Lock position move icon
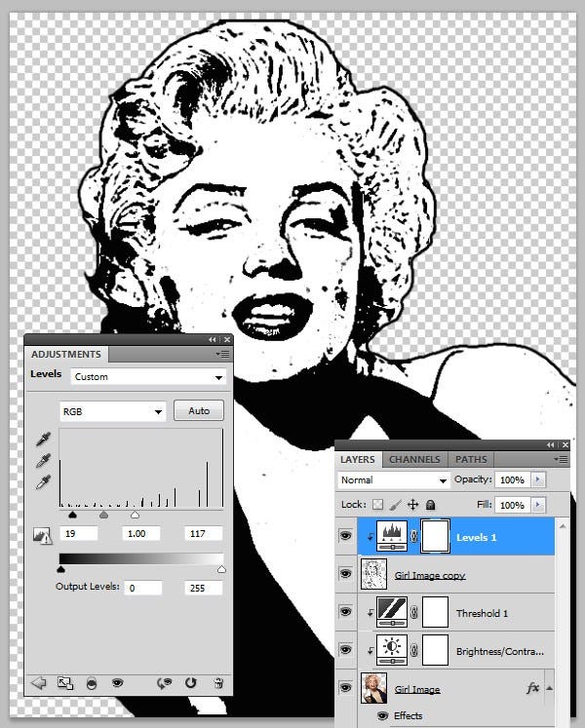 412,504
